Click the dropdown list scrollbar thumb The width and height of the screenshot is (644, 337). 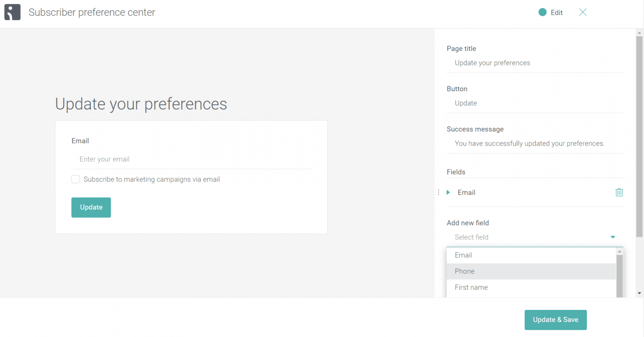click(x=620, y=276)
